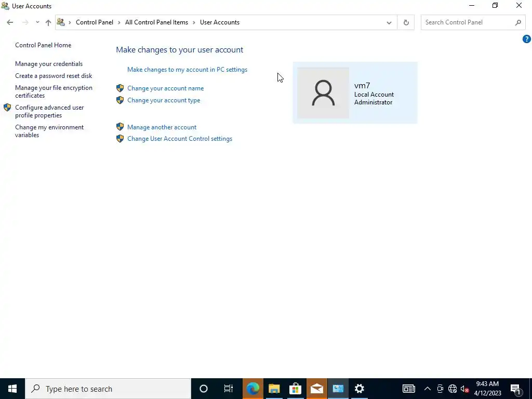Expand chevron after Control Panel breadcrumb

pyautogui.click(x=119, y=22)
